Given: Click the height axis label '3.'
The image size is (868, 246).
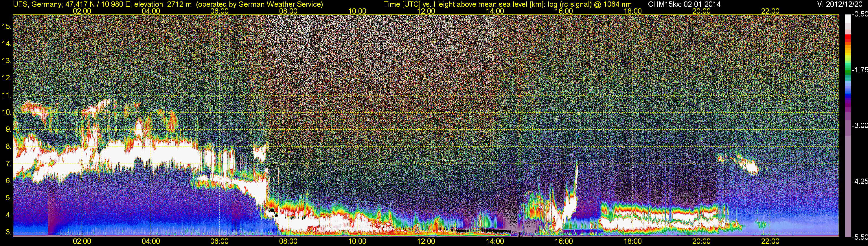Looking at the screenshot, I should [9, 232].
